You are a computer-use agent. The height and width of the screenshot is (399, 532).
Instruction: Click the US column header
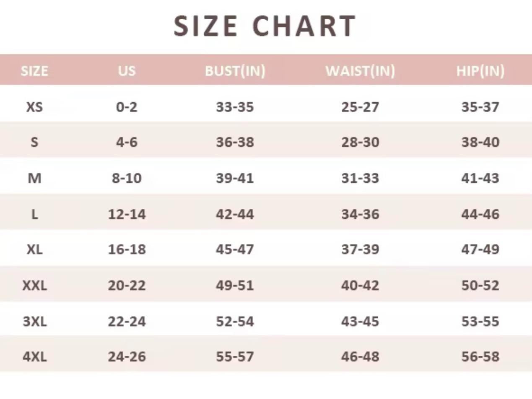127,71
